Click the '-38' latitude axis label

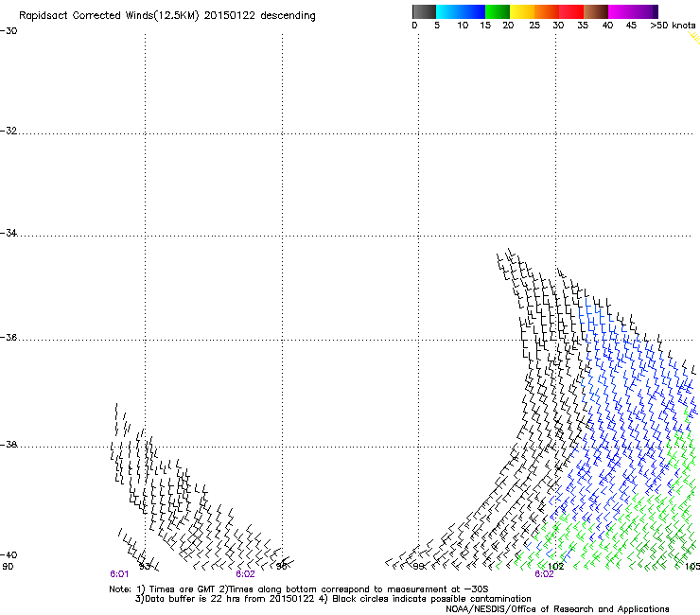tap(9, 445)
